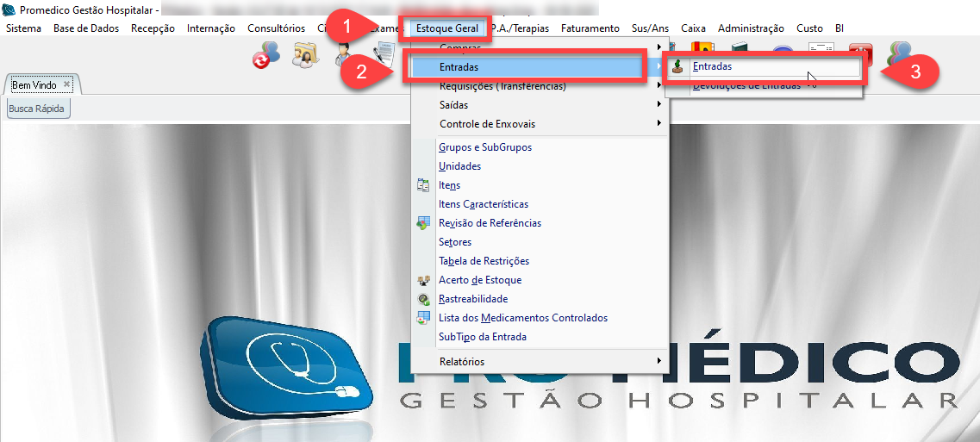This screenshot has height=442, width=980.
Task: Click the two-person patients folder toolbar icon
Action: [x=305, y=56]
